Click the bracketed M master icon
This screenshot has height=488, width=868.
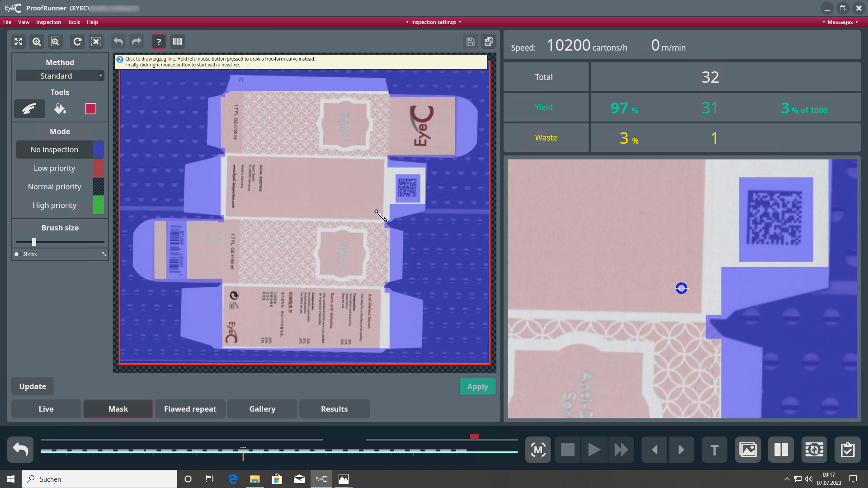point(538,450)
